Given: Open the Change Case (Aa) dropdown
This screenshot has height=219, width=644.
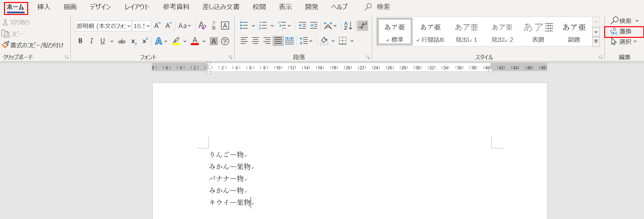Looking at the screenshot, I should coord(185,26).
